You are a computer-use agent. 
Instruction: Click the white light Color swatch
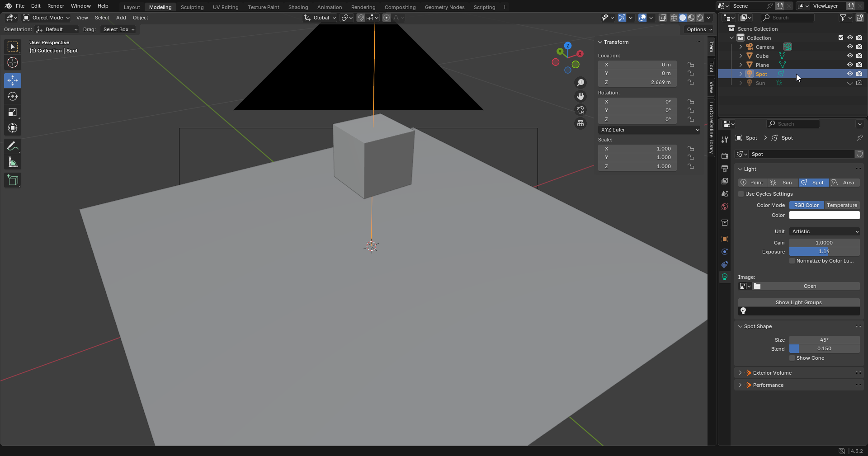click(824, 216)
